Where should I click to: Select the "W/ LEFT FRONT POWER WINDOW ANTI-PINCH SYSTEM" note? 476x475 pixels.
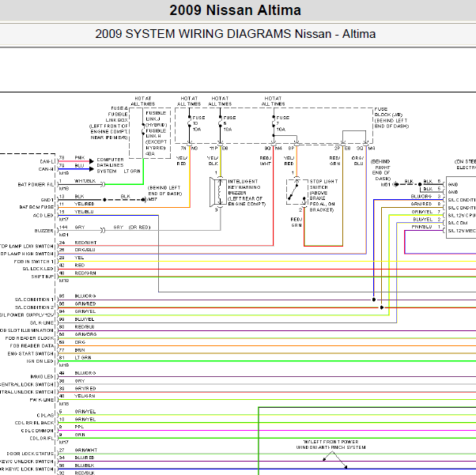click(x=331, y=445)
